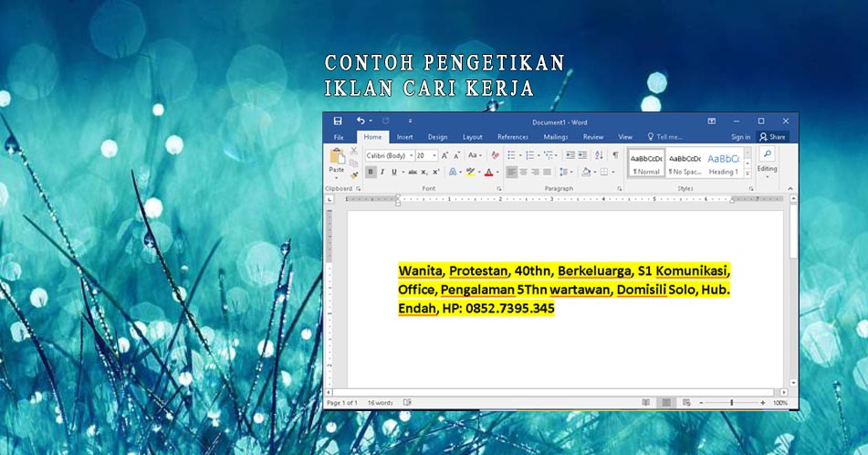Viewport: 868px width, 455px height.
Task: Switch to the Design tab
Action: pyautogui.click(x=437, y=137)
